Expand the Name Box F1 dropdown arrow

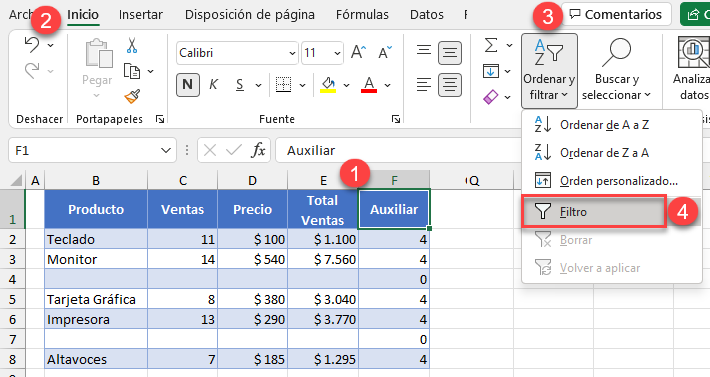tap(166, 150)
